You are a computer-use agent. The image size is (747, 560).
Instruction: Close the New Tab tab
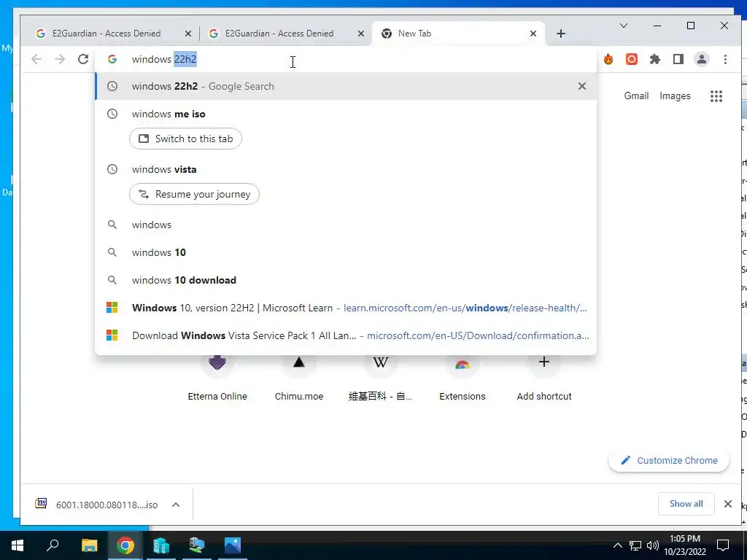[533, 34]
